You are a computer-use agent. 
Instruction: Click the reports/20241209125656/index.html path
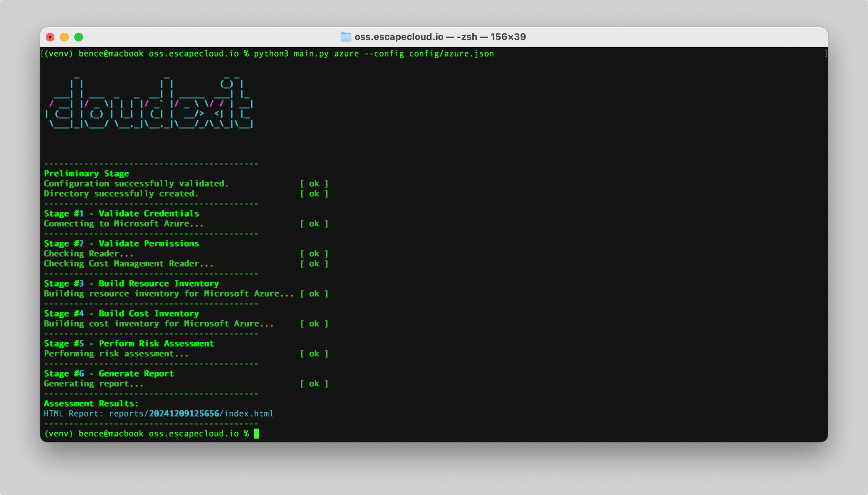point(191,414)
